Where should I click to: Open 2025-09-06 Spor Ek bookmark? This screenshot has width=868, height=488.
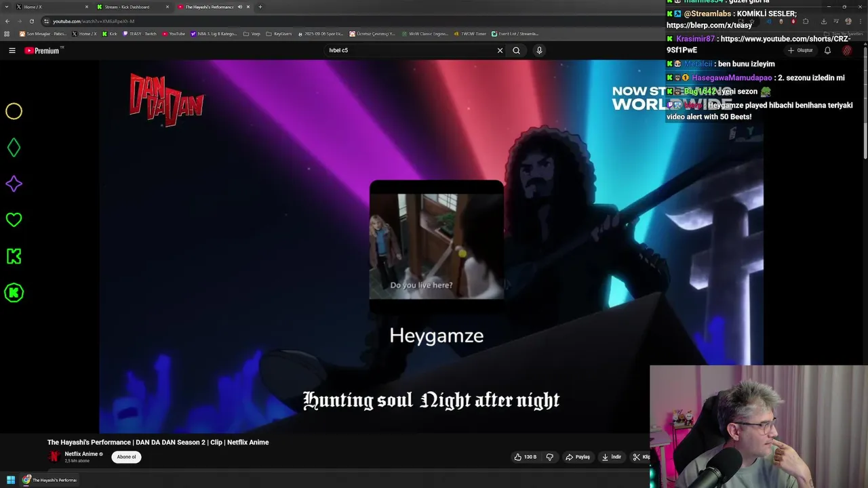[x=321, y=34]
